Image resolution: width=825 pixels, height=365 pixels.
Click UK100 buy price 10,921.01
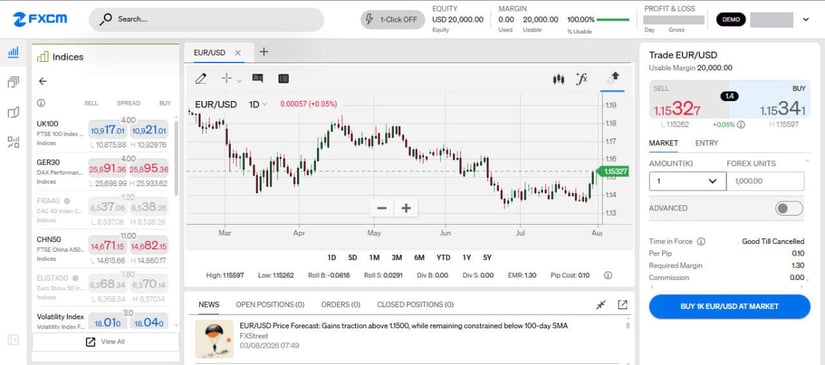click(149, 130)
